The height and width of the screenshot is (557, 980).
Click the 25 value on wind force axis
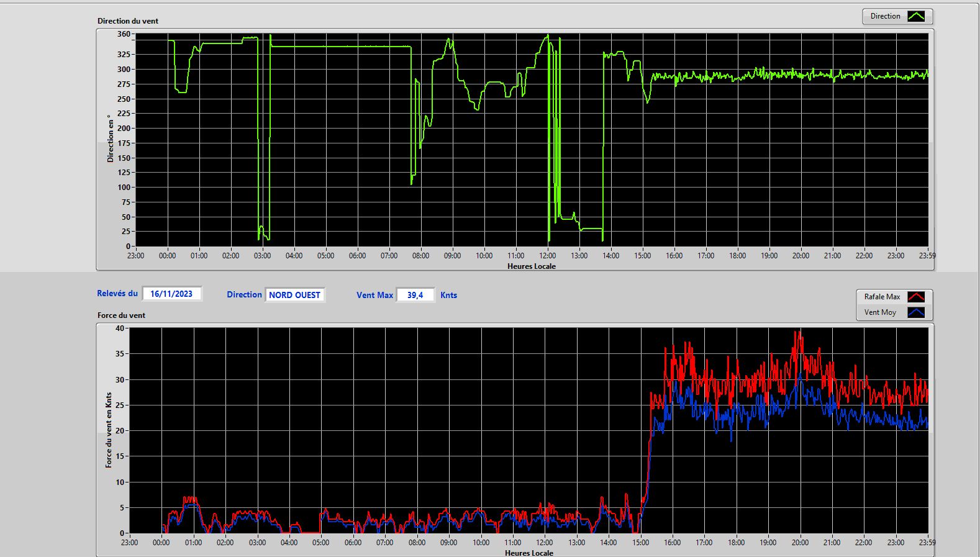(x=120, y=405)
